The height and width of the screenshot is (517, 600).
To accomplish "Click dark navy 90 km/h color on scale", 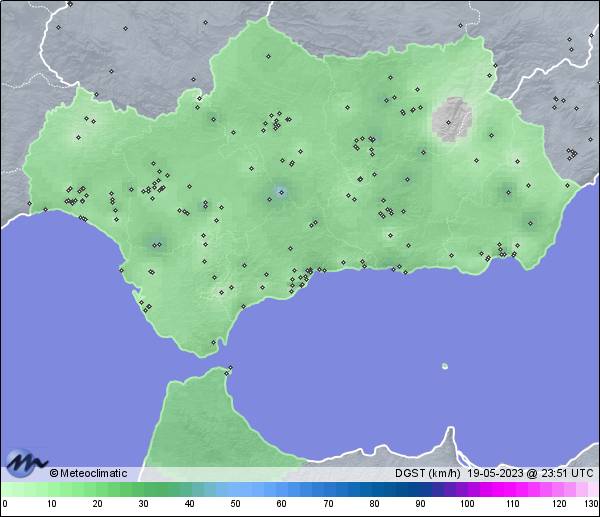I will (420, 489).
